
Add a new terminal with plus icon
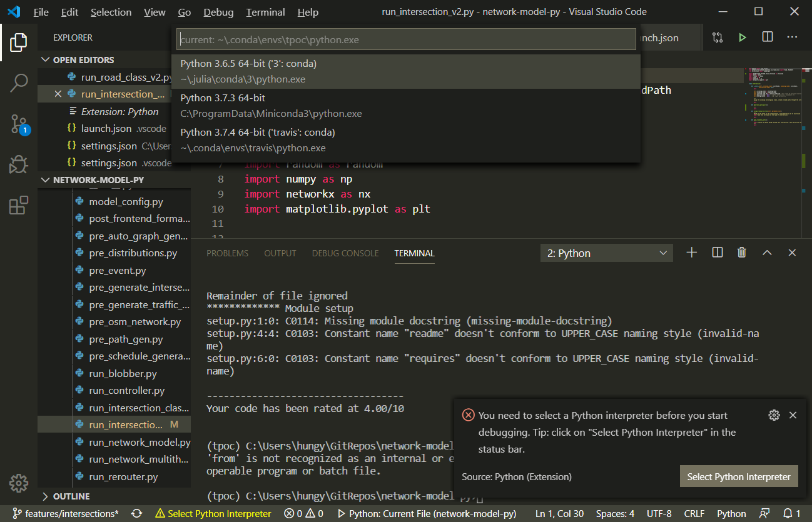click(691, 253)
